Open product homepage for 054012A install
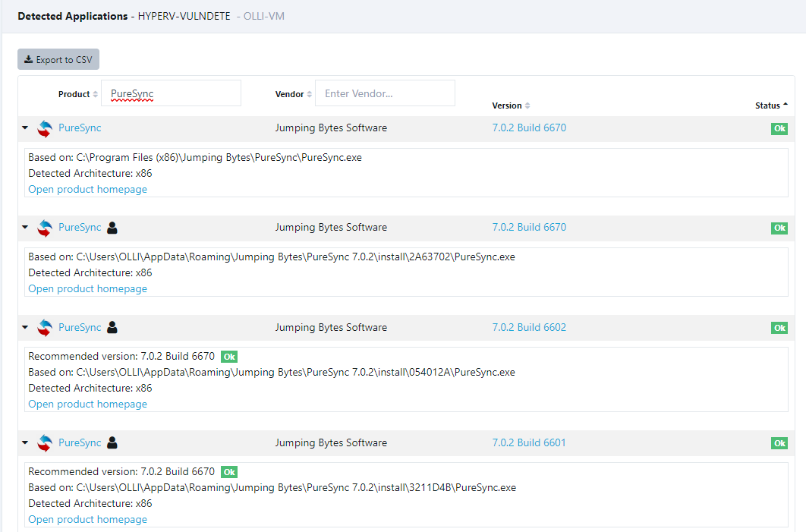 tap(87, 404)
